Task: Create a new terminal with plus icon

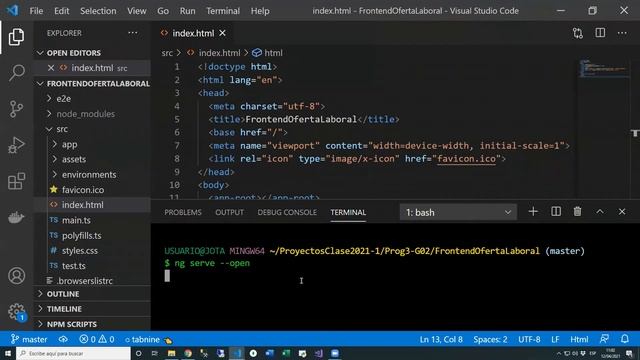Action: [533, 211]
